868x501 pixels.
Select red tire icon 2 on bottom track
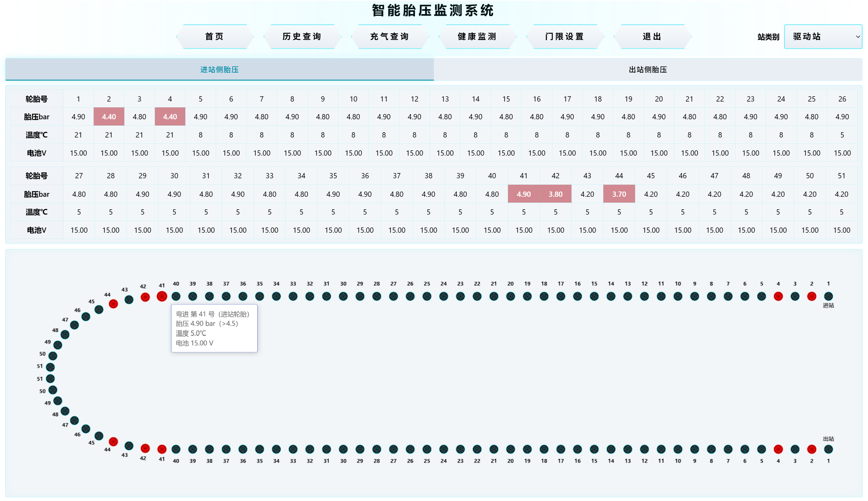tap(812, 449)
